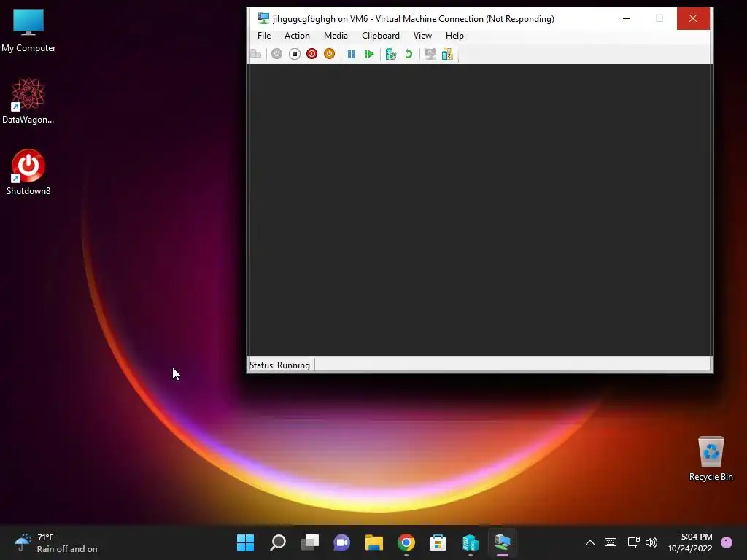
Task: Open the View menu
Action: [x=422, y=36]
